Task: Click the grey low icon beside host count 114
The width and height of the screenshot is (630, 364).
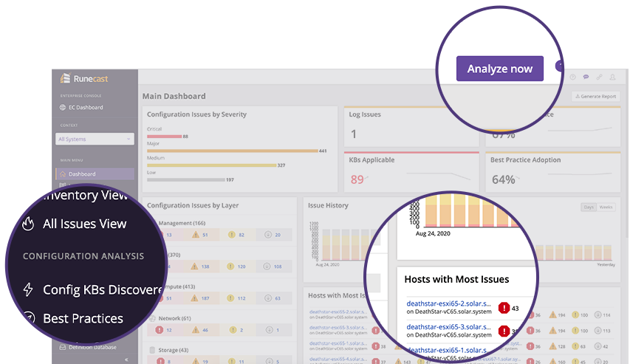Action: coord(598,315)
